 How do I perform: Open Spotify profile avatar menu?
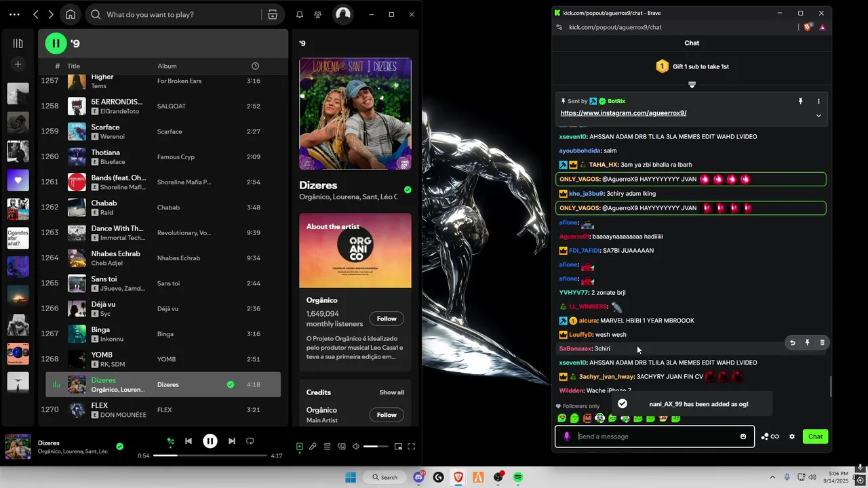343,14
